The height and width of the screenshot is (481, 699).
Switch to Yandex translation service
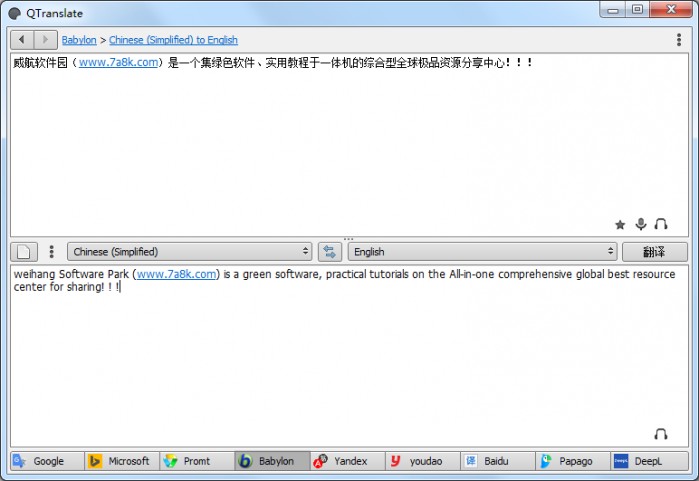click(x=347, y=461)
